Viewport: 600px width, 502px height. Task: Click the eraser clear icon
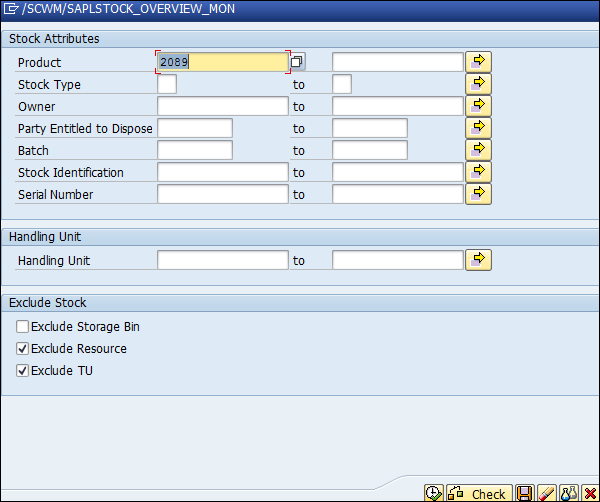point(547,493)
